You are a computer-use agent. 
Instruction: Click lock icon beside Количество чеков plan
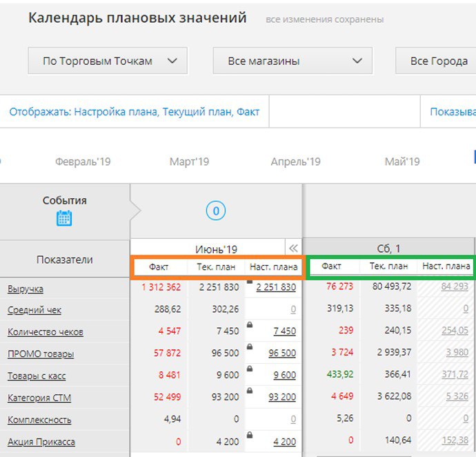pyautogui.click(x=250, y=324)
